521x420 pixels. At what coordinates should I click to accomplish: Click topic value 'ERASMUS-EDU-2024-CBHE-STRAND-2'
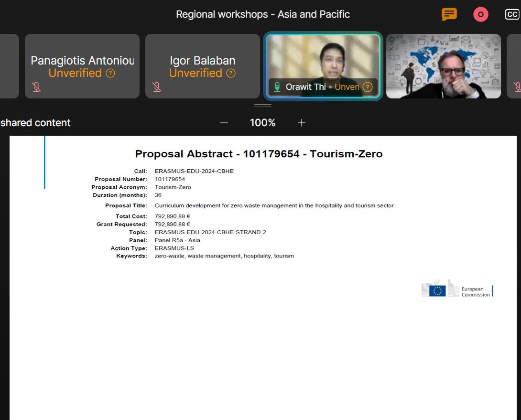210,232
